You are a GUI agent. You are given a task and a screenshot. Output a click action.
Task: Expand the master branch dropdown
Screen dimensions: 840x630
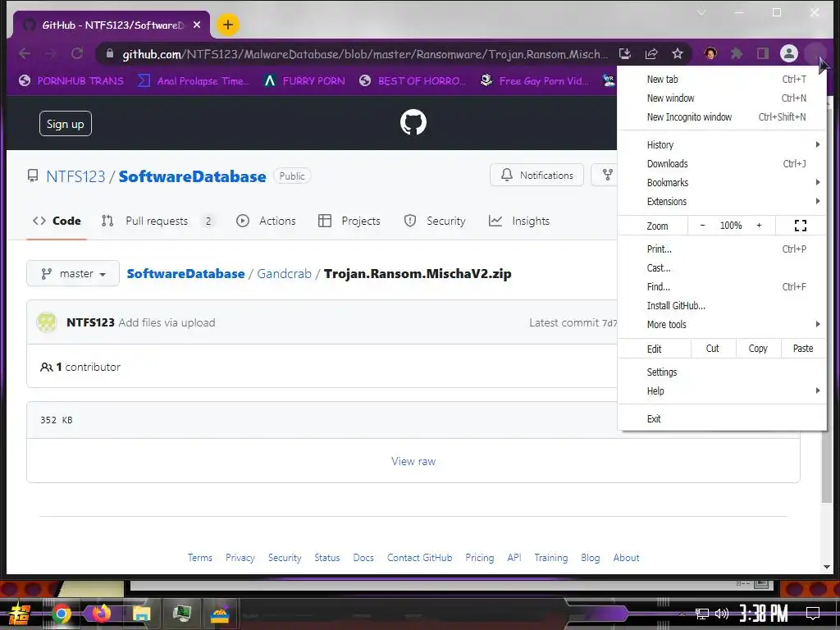pos(73,274)
